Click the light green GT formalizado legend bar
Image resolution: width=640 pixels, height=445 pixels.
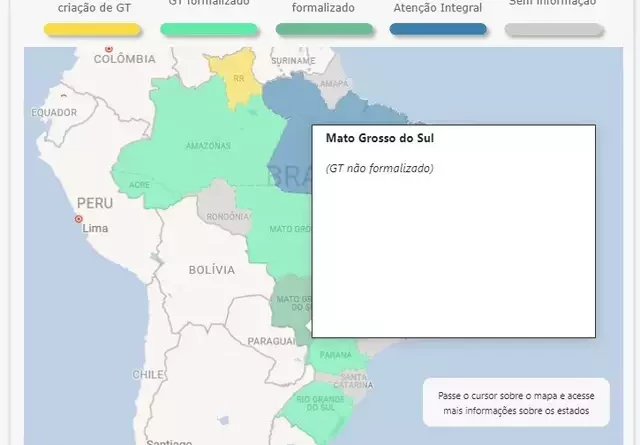209,29
